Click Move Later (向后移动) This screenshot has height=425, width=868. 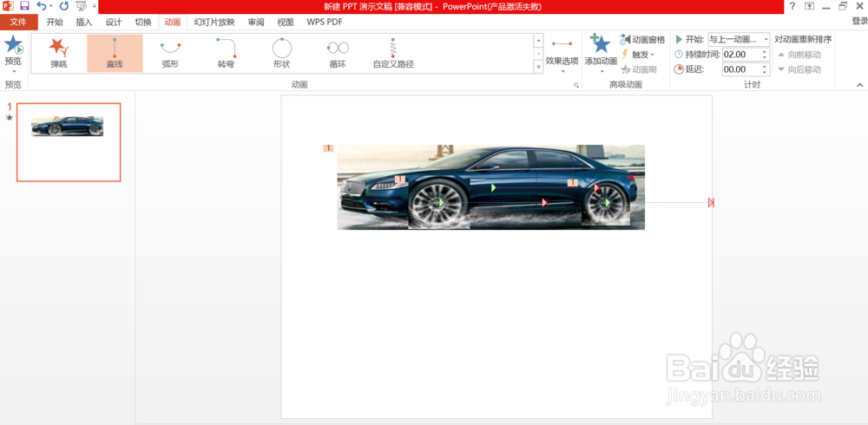click(799, 69)
